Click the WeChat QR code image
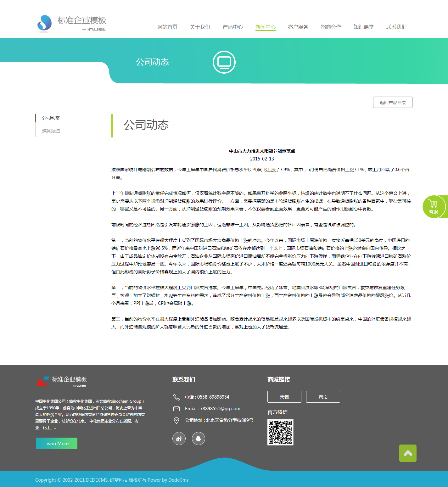Screen dimensions: 448x487 (x=280, y=432)
